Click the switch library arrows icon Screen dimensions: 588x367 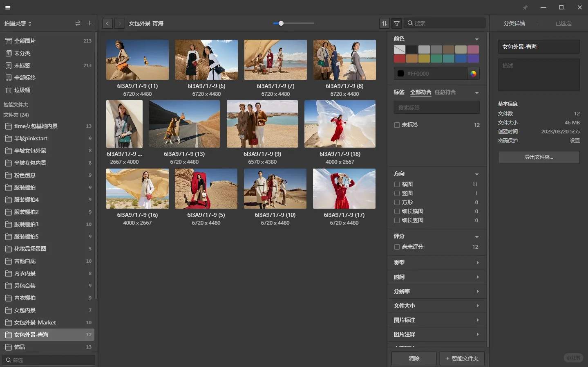[78, 23]
